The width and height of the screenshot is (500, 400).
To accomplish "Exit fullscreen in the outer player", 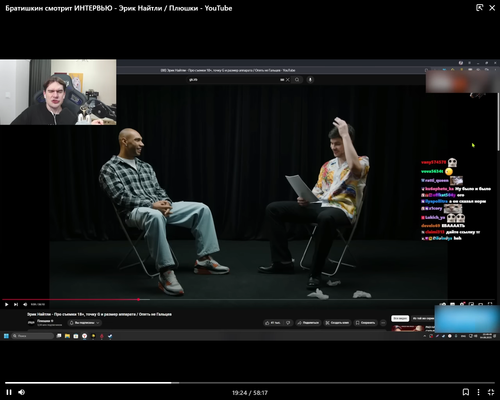I will [x=491, y=392].
